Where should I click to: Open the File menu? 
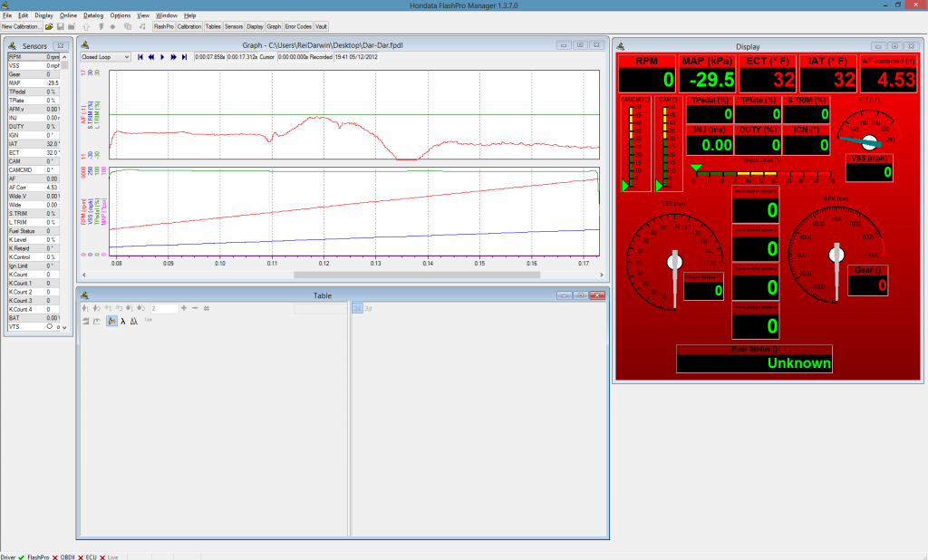pos(7,15)
